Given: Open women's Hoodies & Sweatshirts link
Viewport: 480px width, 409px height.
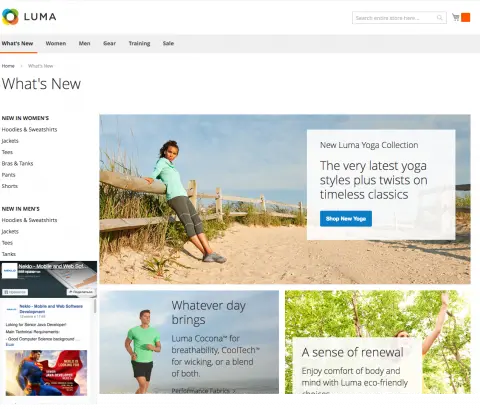Looking at the screenshot, I should pos(29,129).
